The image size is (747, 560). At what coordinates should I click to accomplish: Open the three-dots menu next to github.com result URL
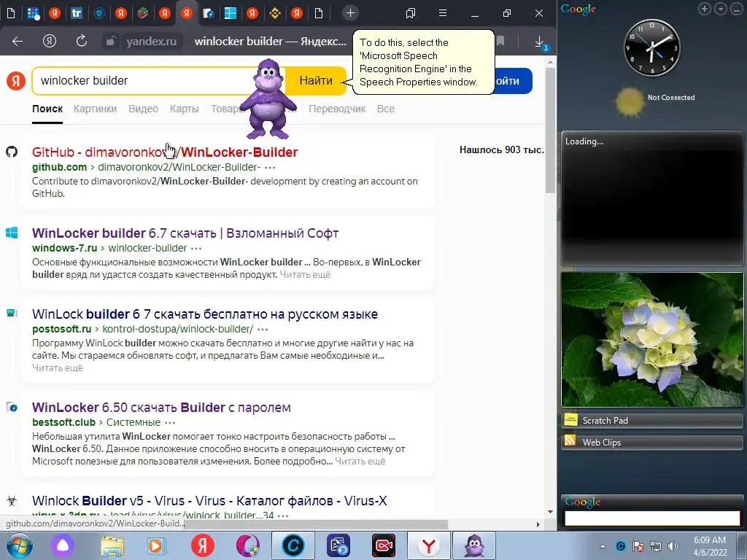(x=270, y=168)
